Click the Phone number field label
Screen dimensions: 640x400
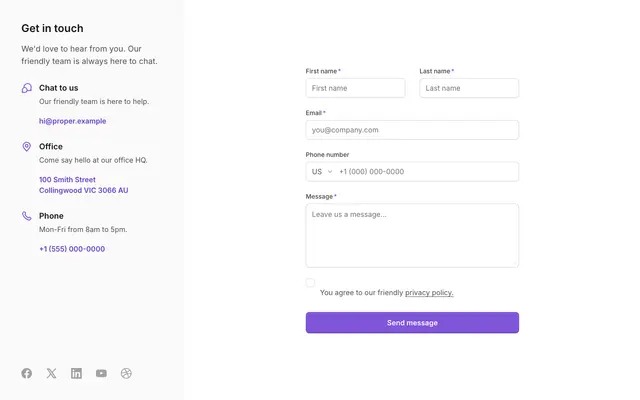[x=327, y=155]
